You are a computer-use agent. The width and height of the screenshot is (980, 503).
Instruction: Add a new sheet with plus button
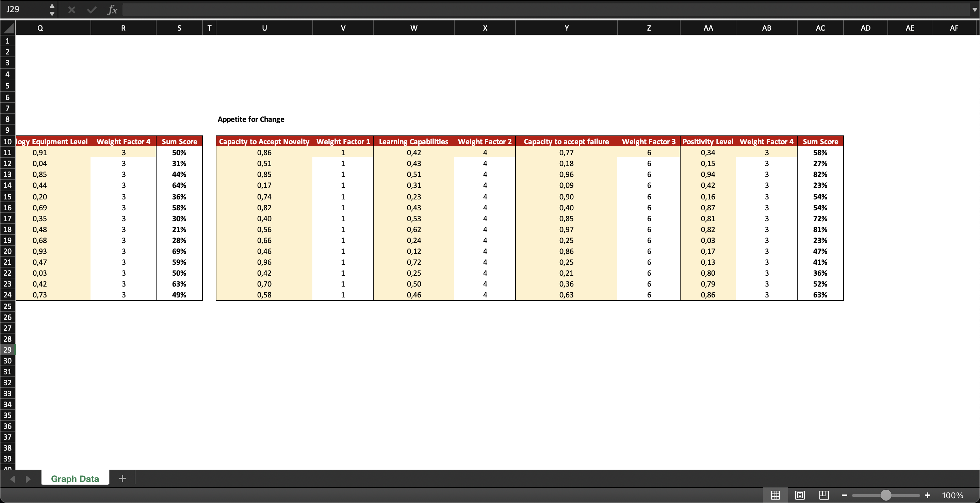[x=122, y=478]
